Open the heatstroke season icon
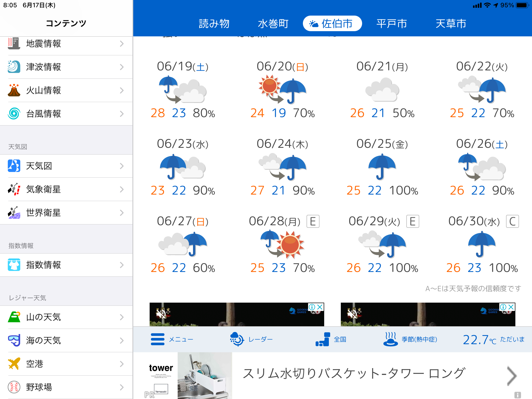 point(390,339)
